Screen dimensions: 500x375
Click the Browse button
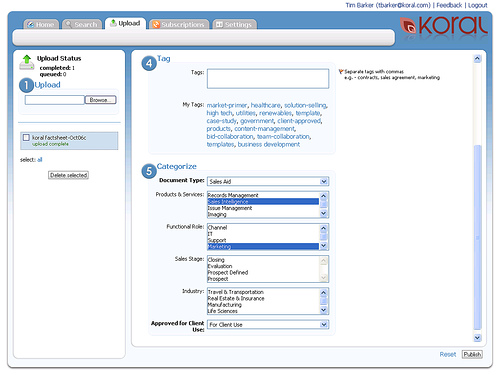click(x=101, y=100)
